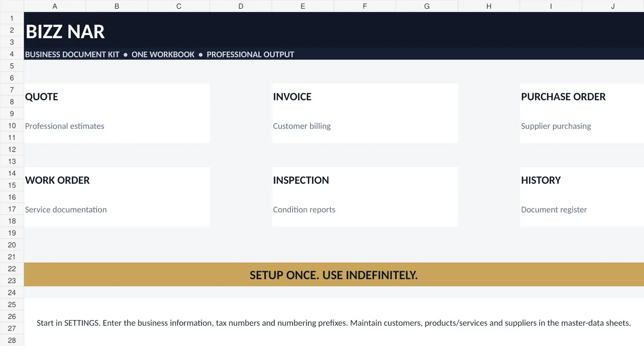The image size is (644, 346).
Task: Open the QUOTE card heading
Action: coord(41,97)
